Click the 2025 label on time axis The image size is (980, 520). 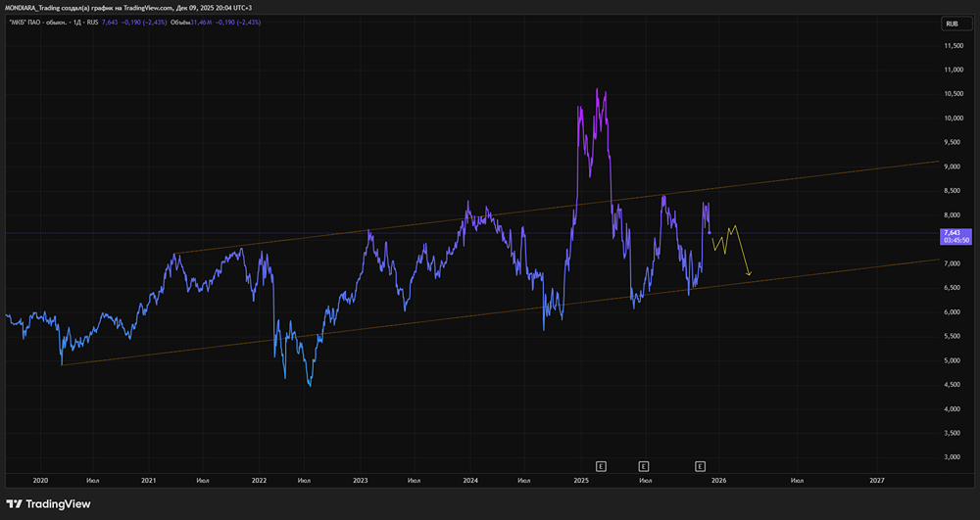(x=580, y=481)
